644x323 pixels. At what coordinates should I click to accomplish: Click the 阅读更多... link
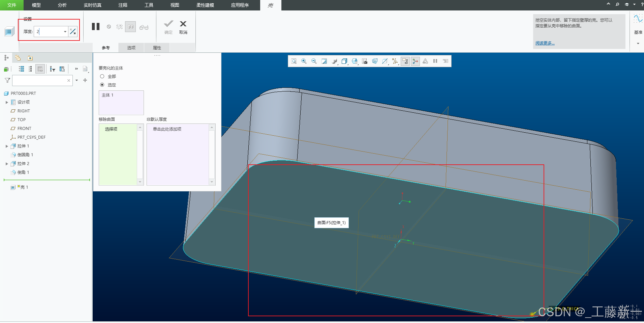(x=545, y=43)
